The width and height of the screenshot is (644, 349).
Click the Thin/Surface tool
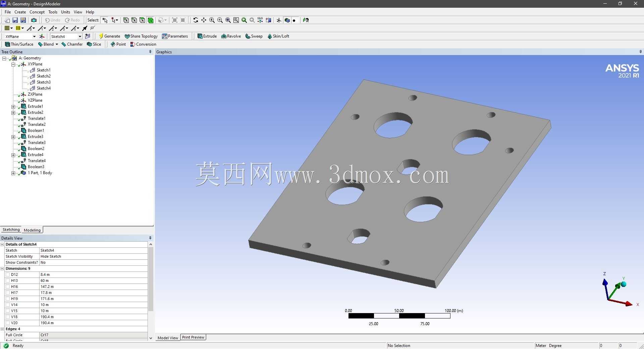pyautogui.click(x=19, y=44)
